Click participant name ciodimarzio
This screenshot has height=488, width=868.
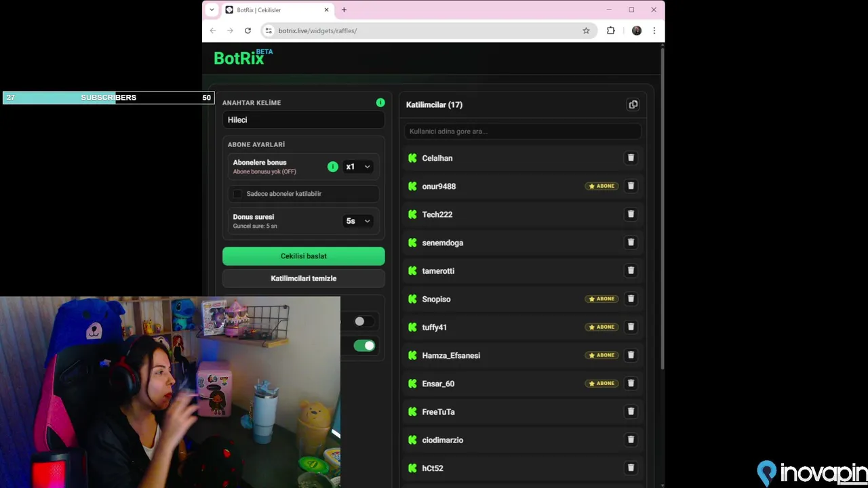443,440
